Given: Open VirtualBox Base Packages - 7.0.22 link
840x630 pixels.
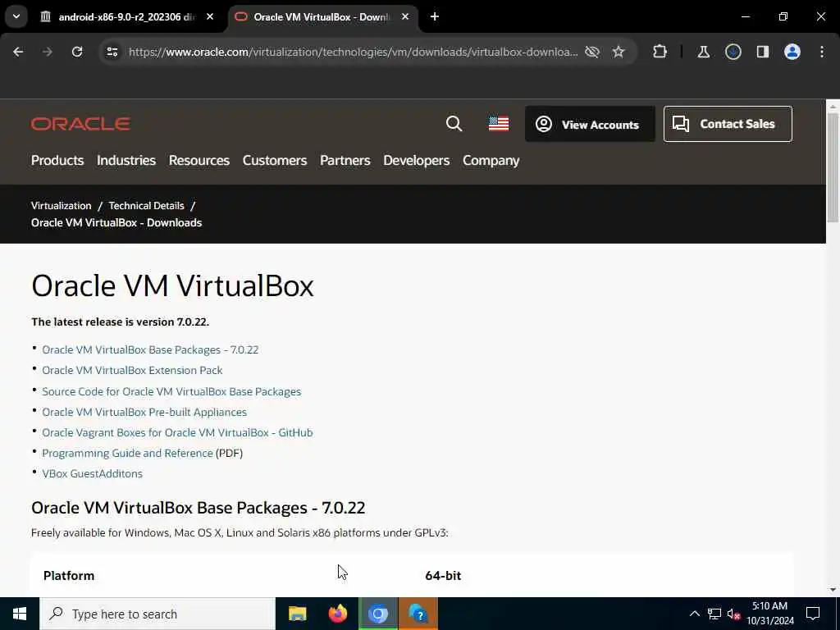Looking at the screenshot, I should [150, 349].
